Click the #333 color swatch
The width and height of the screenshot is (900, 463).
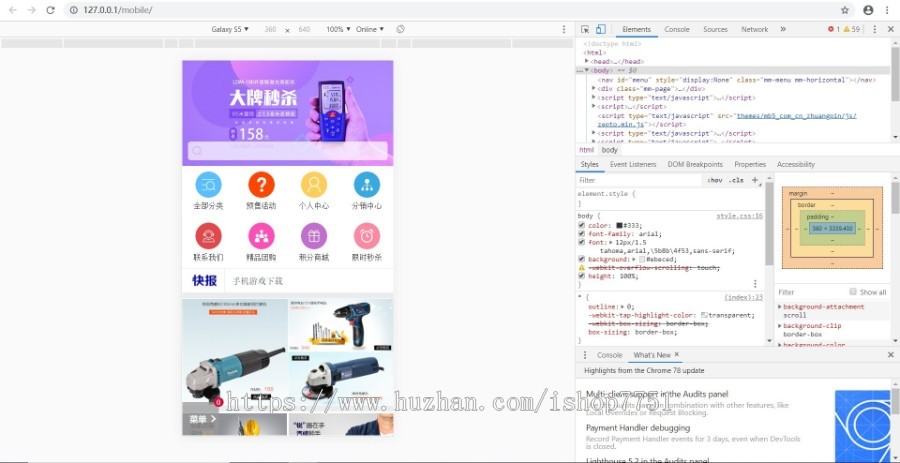(619, 225)
